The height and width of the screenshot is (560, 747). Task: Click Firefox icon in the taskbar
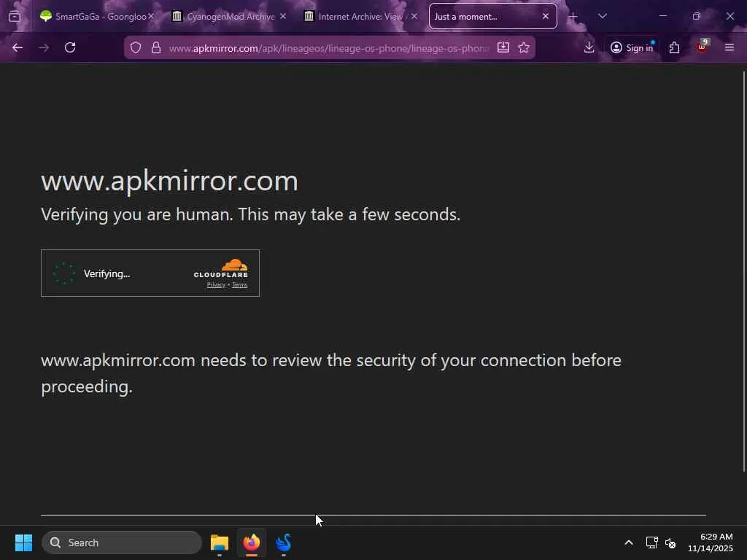(x=252, y=542)
